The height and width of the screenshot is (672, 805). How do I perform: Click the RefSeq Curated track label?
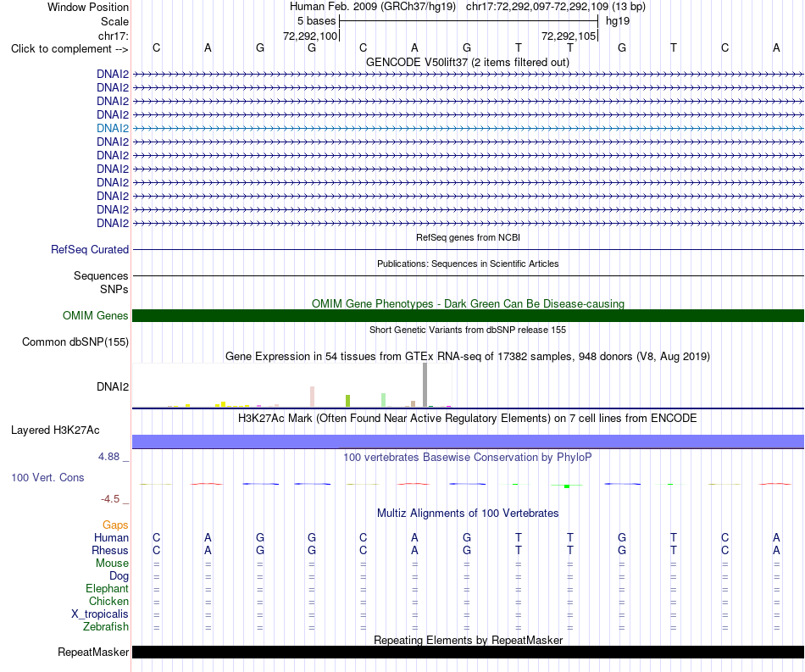pyautogui.click(x=89, y=249)
